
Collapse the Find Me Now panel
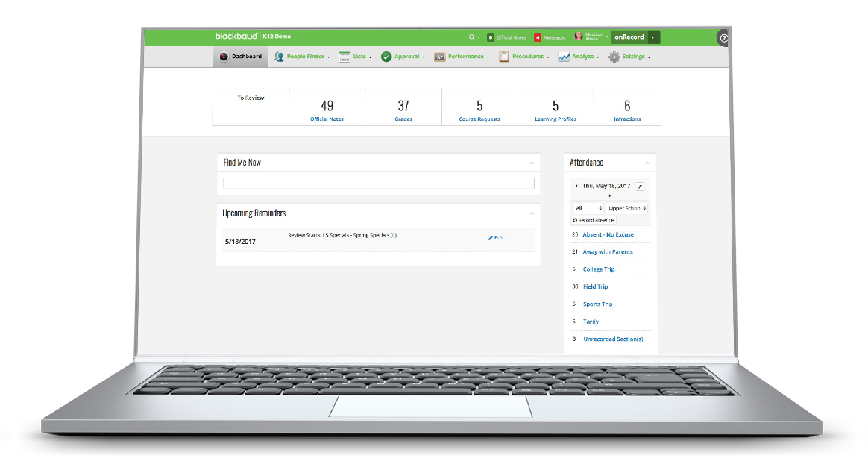[x=532, y=162]
